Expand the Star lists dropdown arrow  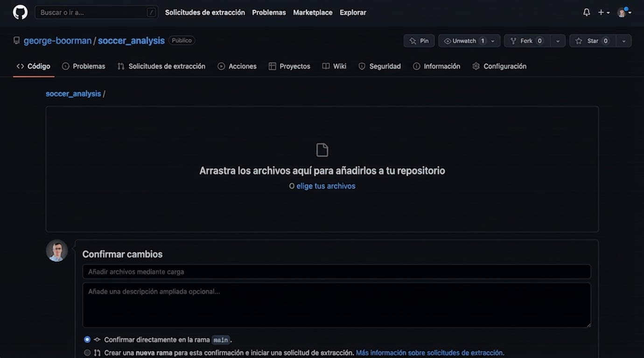click(624, 41)
